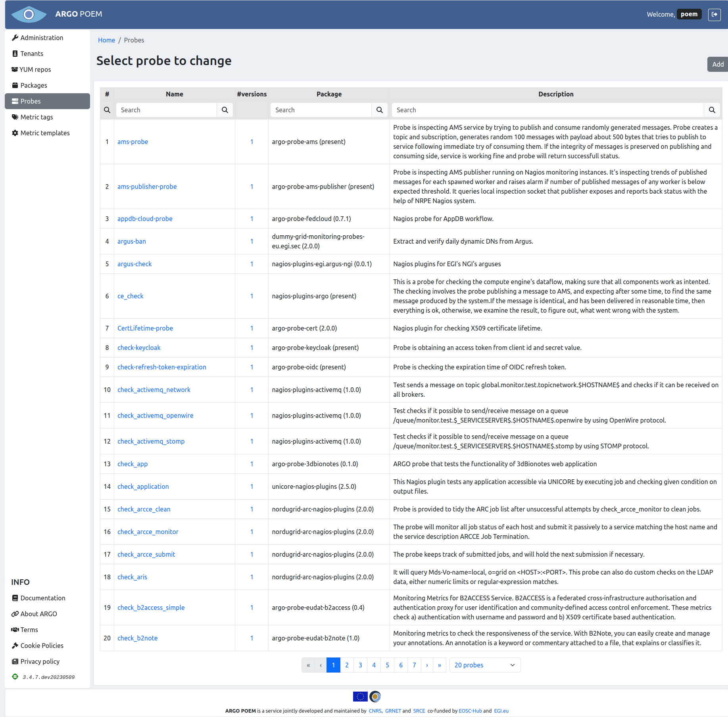Select Tenants in the sidebar menu
728x717 pixels.
[32, 54]
